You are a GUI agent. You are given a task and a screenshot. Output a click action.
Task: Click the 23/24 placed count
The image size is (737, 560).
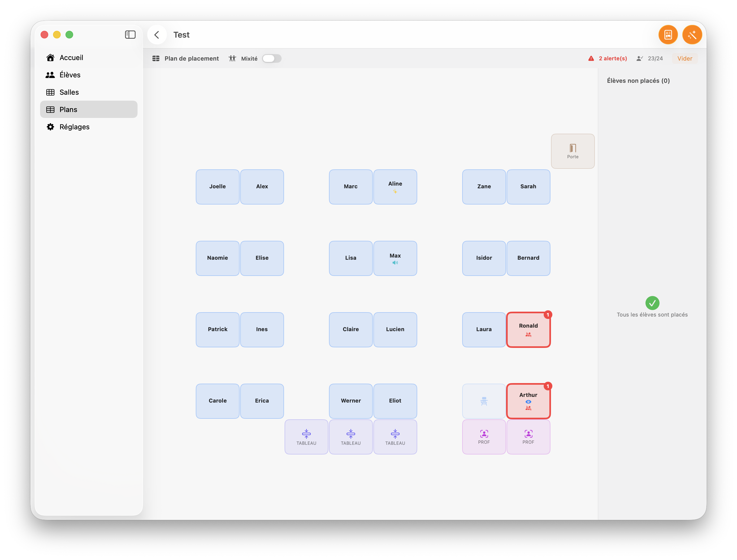pos(655,58)
